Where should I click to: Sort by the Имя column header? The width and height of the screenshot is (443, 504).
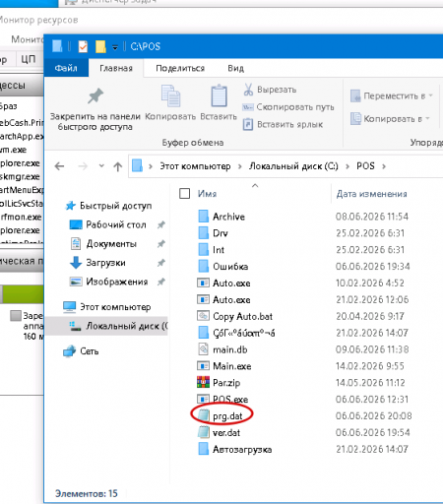click(207, 194)
